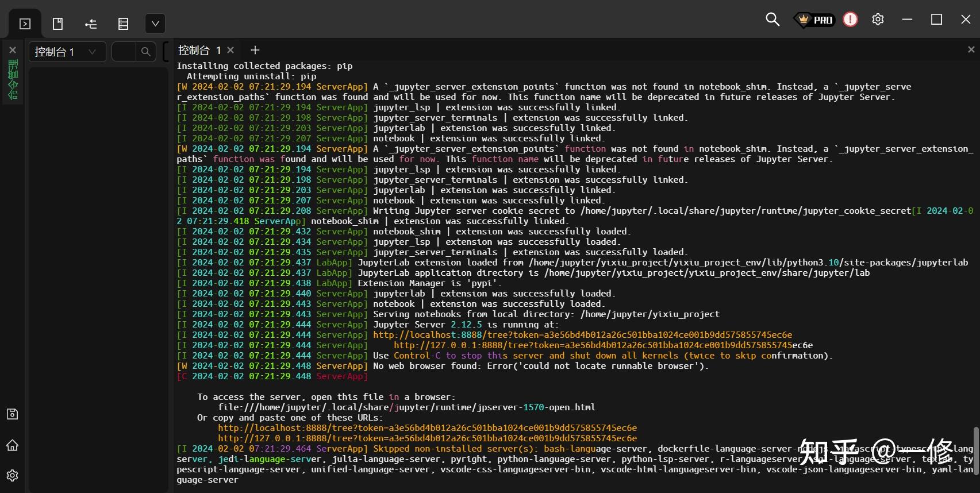Viewport: 980px width, 493px height.
Task: Open the magnifier search in title bar
Action: [773, 20]
